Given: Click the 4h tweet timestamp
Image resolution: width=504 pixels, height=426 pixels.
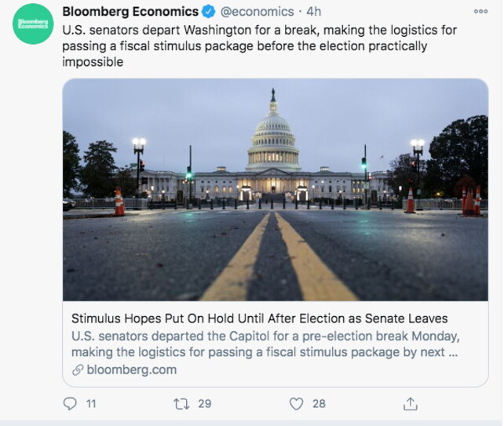Looking at the screenshot, I should 312,12.
